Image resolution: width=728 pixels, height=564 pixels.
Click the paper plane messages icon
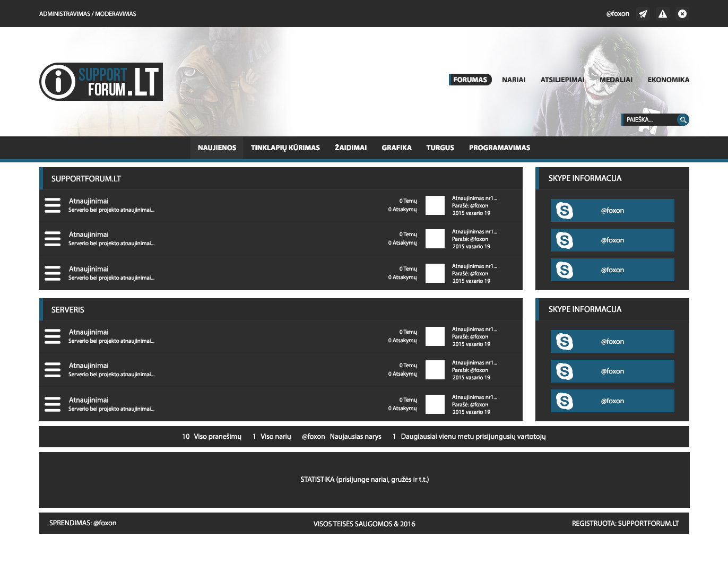pos(643,14)
